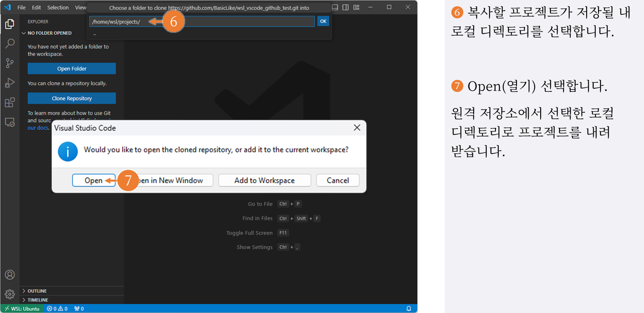Close the Visual Studio Code dialog

[357, 127]
